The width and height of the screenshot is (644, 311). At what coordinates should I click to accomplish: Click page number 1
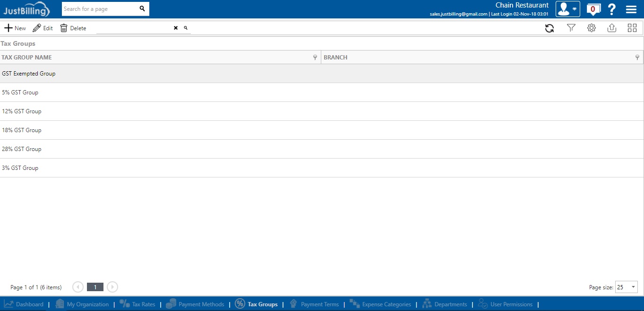point(95,287)
